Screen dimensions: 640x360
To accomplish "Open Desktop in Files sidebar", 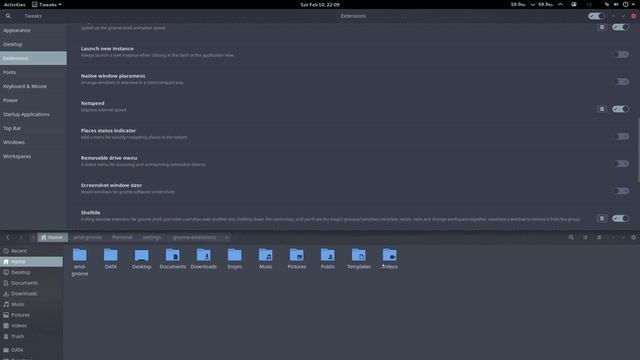I will [x=31, y=272].
